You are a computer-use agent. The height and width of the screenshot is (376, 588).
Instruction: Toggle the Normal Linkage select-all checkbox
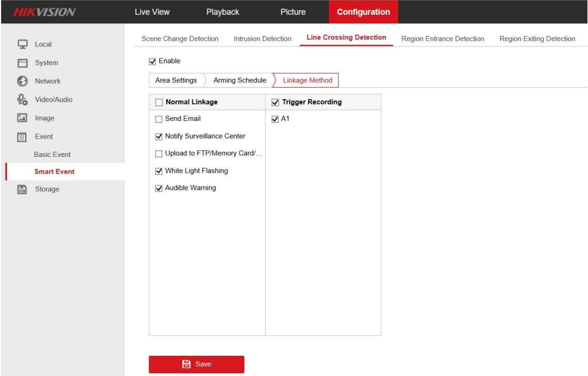coord(159,102)
